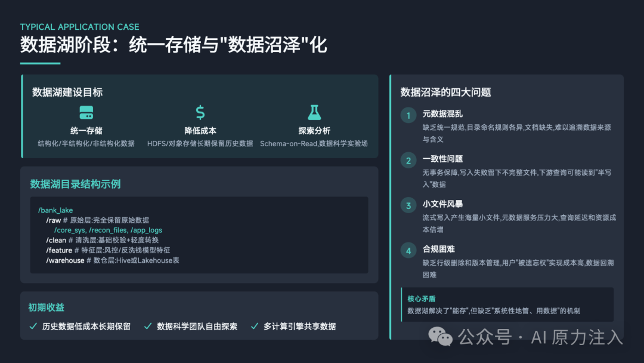Click the checkmark before 历史数据低成本长期保留
The height and width of the screenshot is (363, 644).
[33, 327]
